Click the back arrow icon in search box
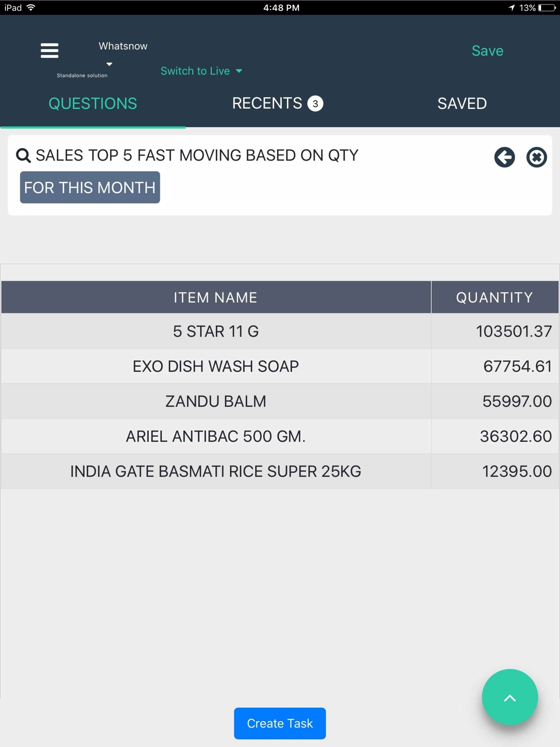The height and width of the screenshot is (747, 560). pyautogui.click(x=504, y=157)
